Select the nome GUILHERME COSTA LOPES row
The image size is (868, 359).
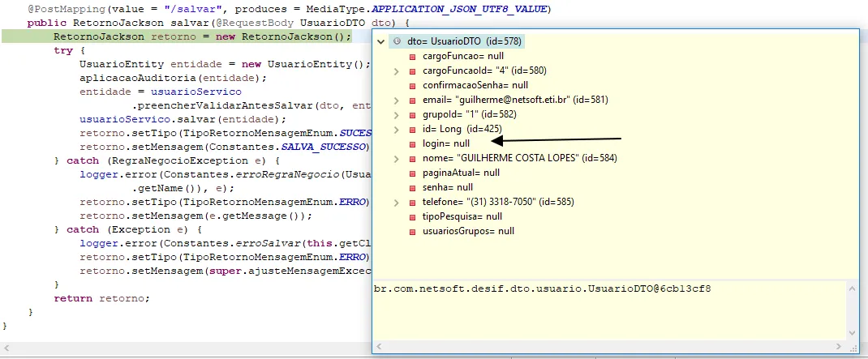[520, 158]
